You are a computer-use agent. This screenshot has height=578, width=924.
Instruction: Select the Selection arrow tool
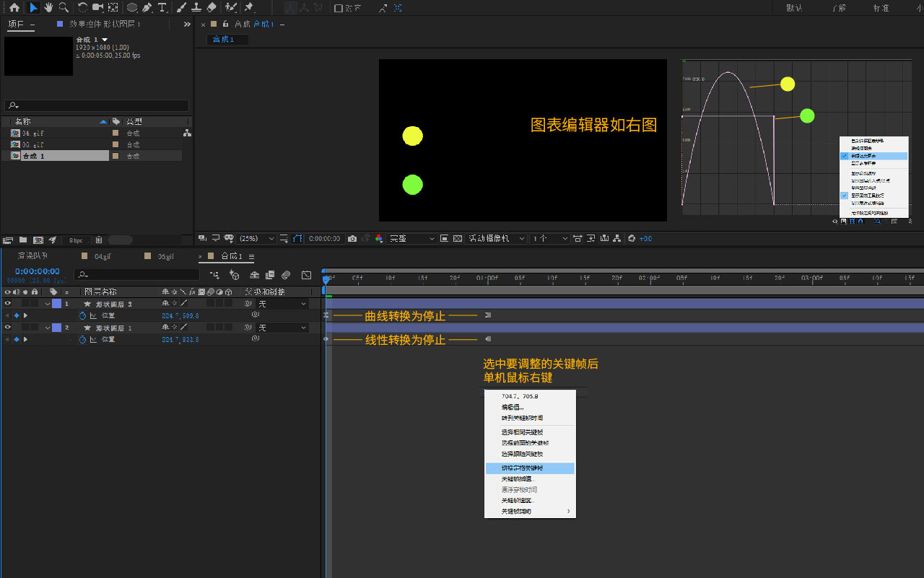click(34, 7)
